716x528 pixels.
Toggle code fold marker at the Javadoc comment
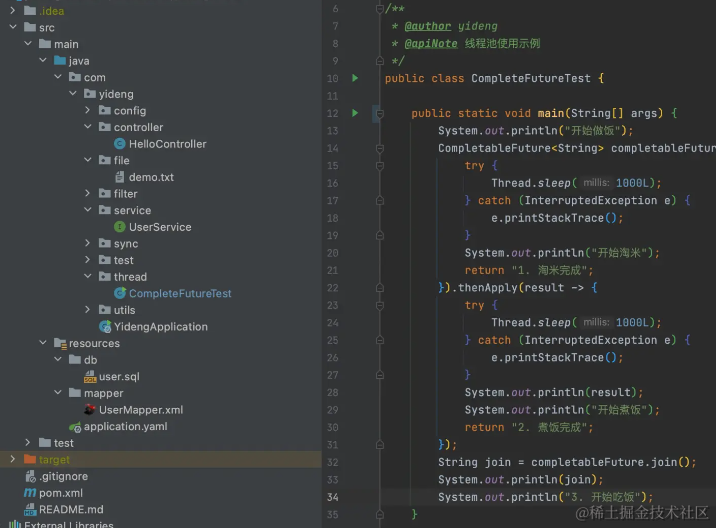point(379,9)
